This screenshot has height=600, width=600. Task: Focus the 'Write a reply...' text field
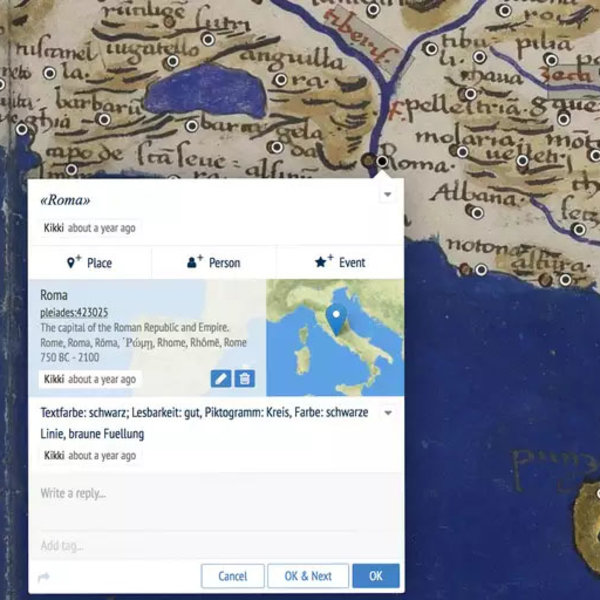(200, 493)
